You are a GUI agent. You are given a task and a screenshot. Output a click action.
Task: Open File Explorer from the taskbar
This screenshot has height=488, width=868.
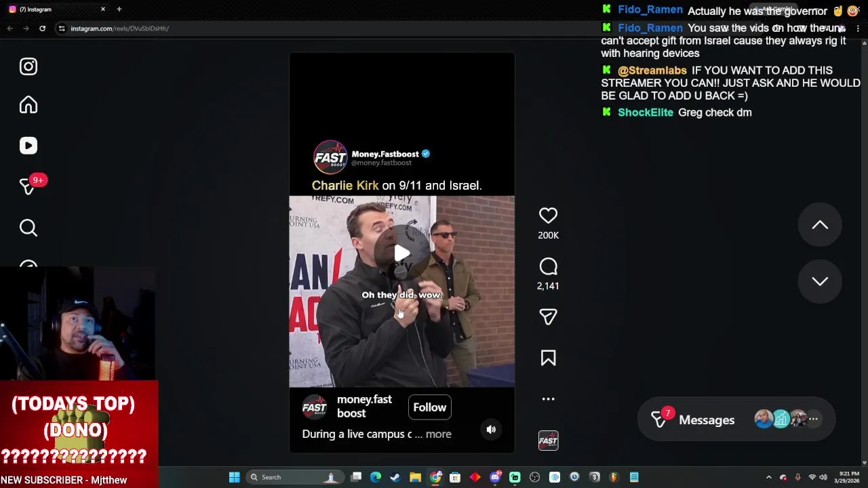415,477
